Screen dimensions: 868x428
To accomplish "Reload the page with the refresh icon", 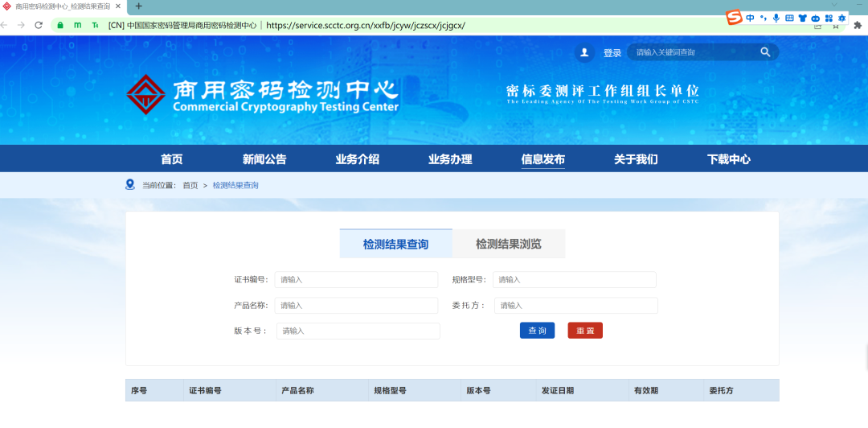I will coord(38,25).
